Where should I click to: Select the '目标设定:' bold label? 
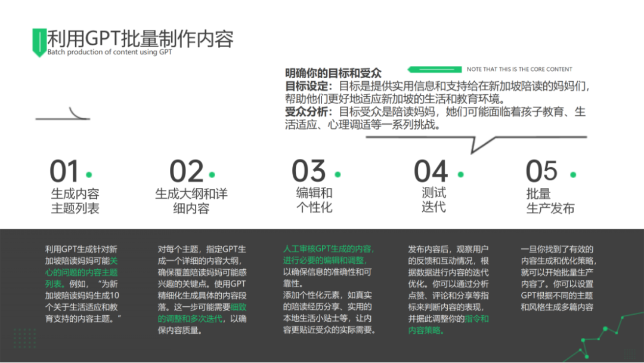coord(309,87)
